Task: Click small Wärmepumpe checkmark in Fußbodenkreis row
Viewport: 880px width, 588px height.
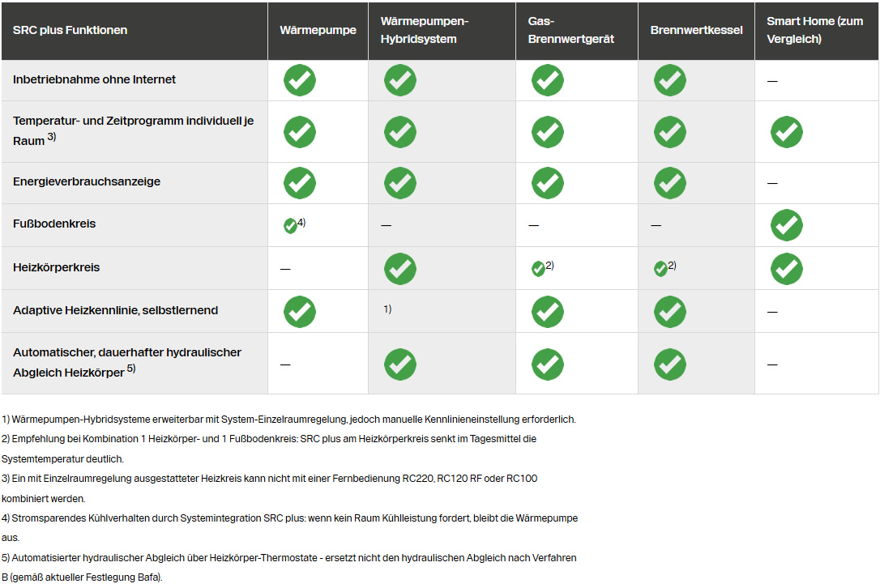Action: [x=290, y=226]
